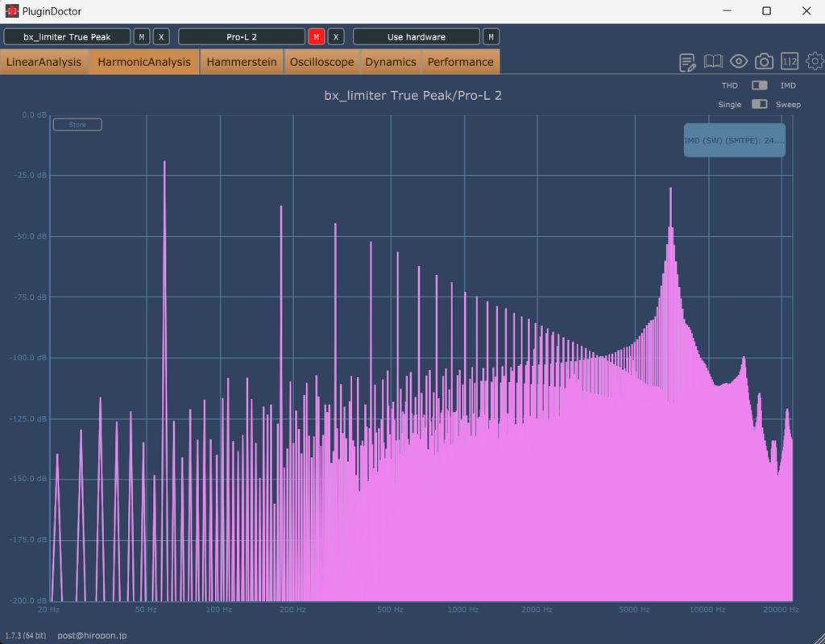Switch to the Dynamics tab
This screenshot has width=825, height=644.
pyautogui.click(x=391, y=62)
